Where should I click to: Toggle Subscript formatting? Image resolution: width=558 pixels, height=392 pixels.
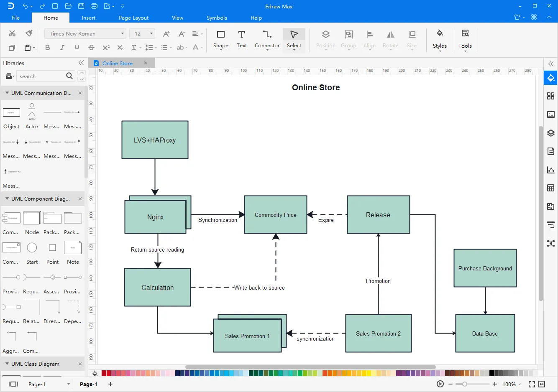pos(120,48)
